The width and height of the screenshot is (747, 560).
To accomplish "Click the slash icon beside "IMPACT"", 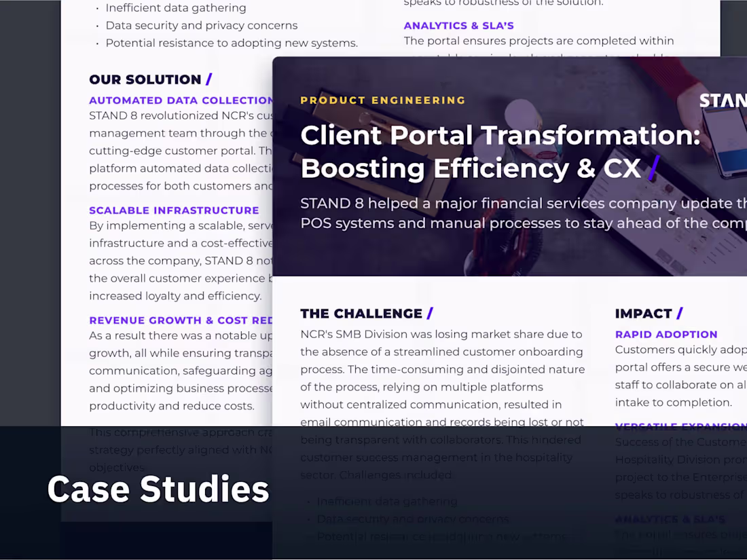I will [x=680, y=313].
